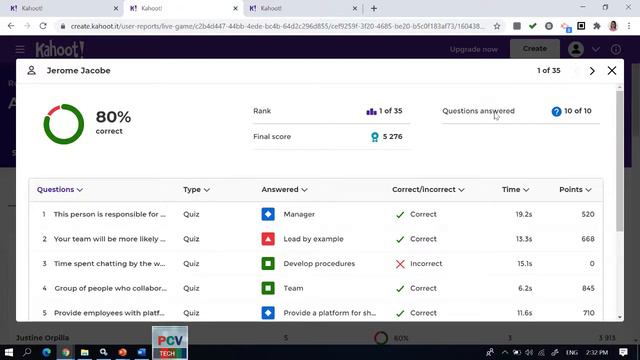The image size is (640, 360).
Task: Open the Chrome three-dot menu
Action: [629, 26]
